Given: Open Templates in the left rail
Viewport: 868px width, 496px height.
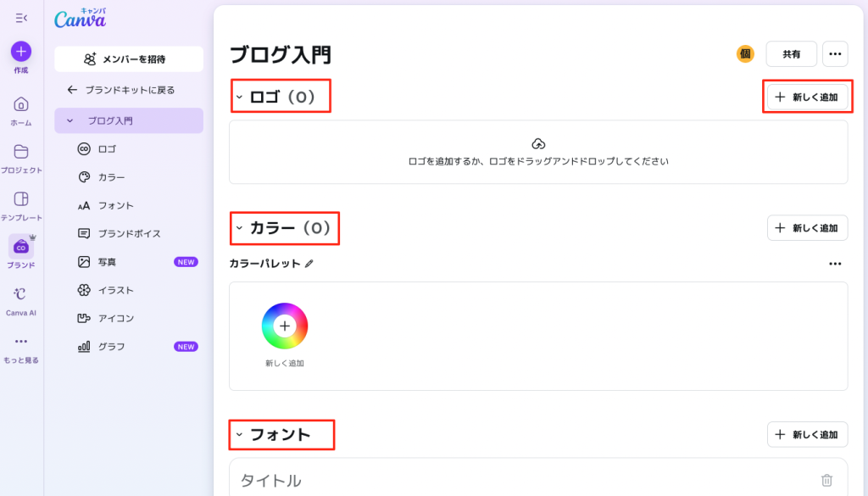Looking at the screenshot, I should 21,199.
